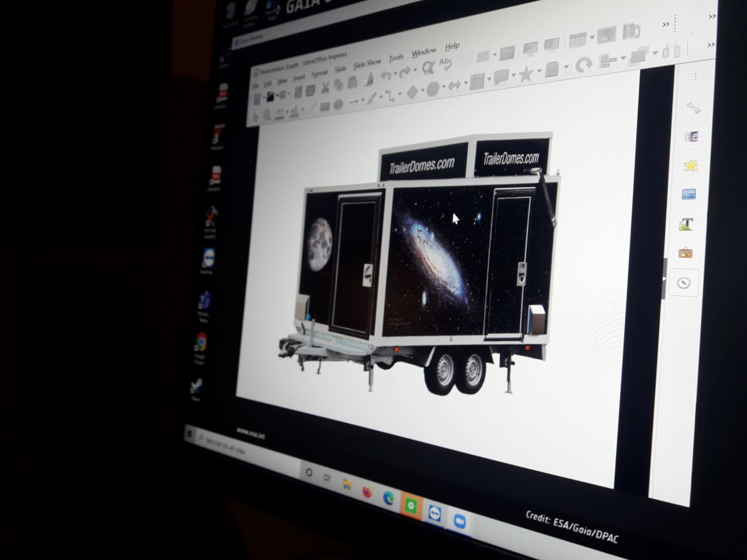747x560 pixels.
Task: Expand the Callout shapes dropdown arrow
Action: [x=513, y=76]
